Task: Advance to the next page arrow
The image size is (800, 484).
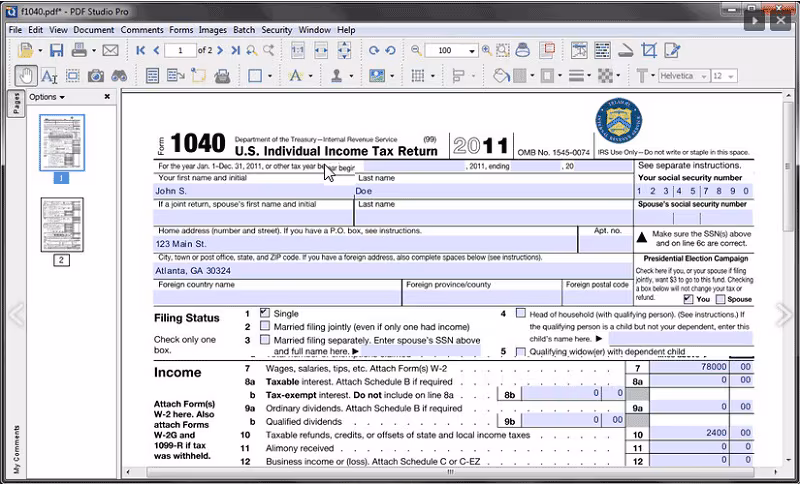Action: point(220,50)
